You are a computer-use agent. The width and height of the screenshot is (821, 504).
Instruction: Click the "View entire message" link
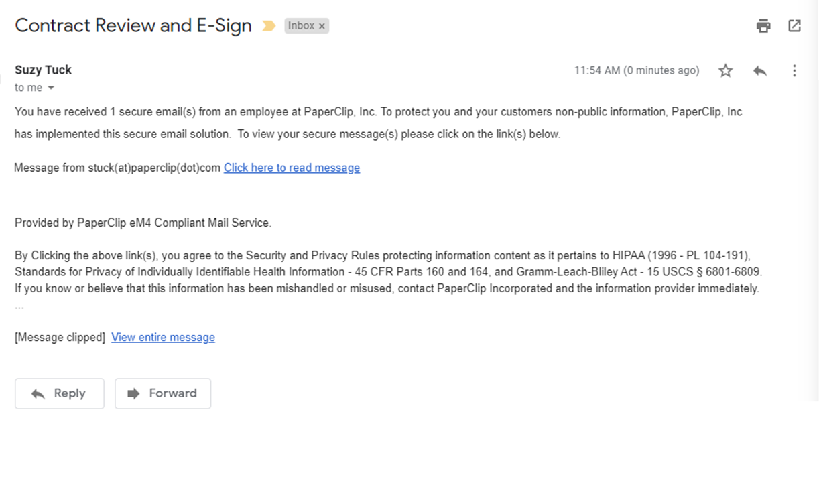point(163,337)
